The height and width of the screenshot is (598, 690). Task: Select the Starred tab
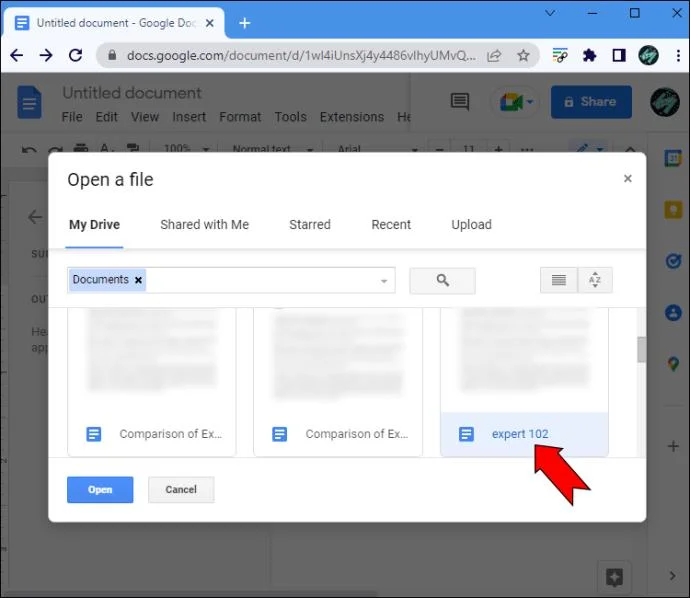(x=310, y=224)
